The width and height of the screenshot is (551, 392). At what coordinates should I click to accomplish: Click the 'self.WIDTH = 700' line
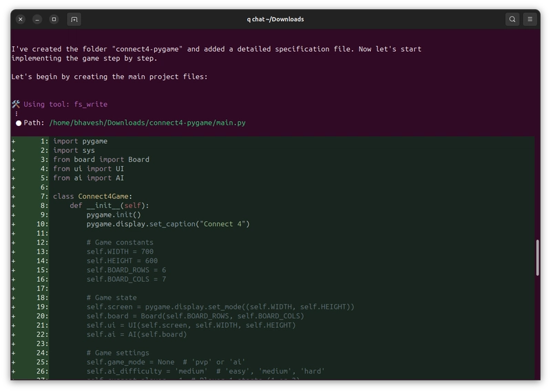pyautogui.click(x=120, y=251)
